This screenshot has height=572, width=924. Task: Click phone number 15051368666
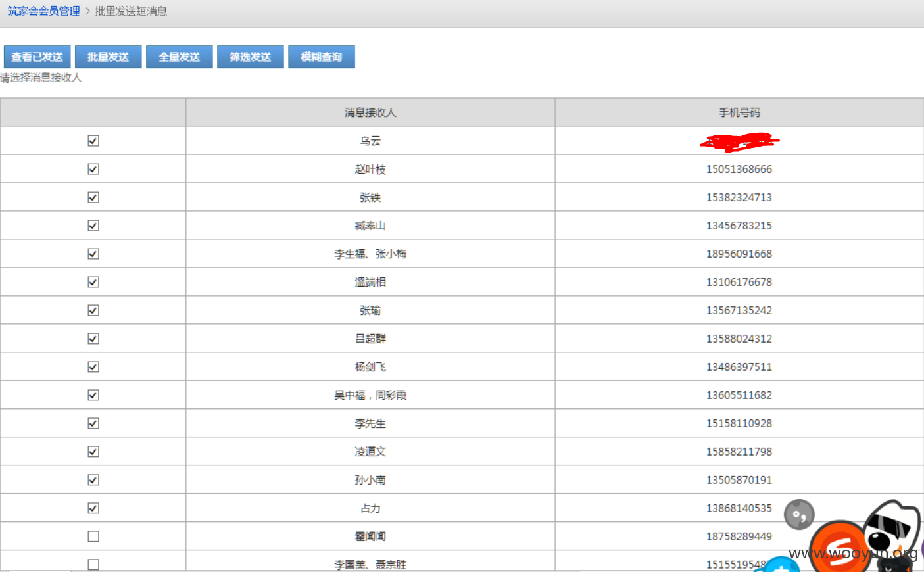coord(739,169)
